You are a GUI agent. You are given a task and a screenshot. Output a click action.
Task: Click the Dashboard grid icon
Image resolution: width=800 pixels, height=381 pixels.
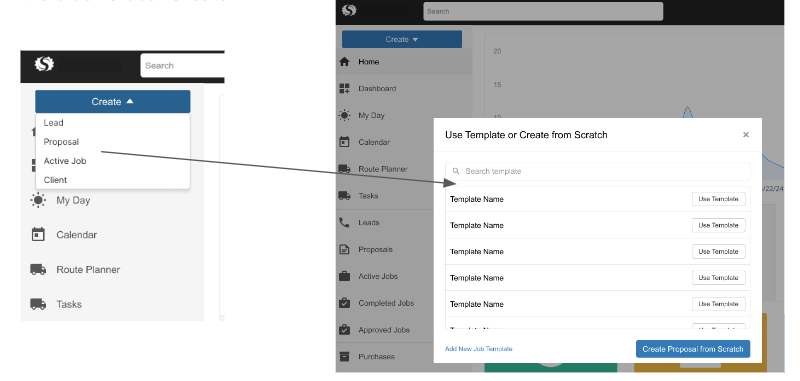tap(345, 88)
